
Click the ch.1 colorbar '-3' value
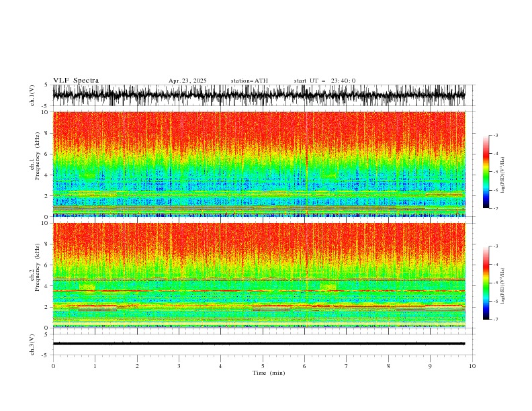[x=496, y=135]
